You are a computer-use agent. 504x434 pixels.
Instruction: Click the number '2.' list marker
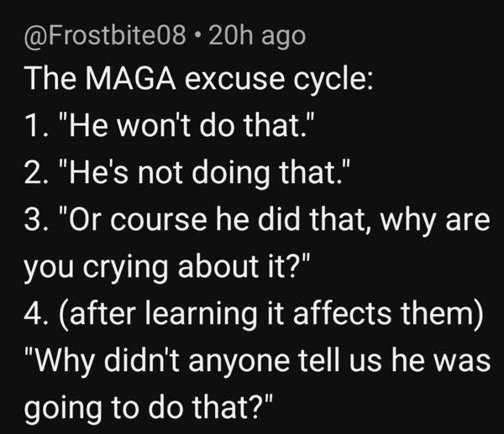[37, 172]
